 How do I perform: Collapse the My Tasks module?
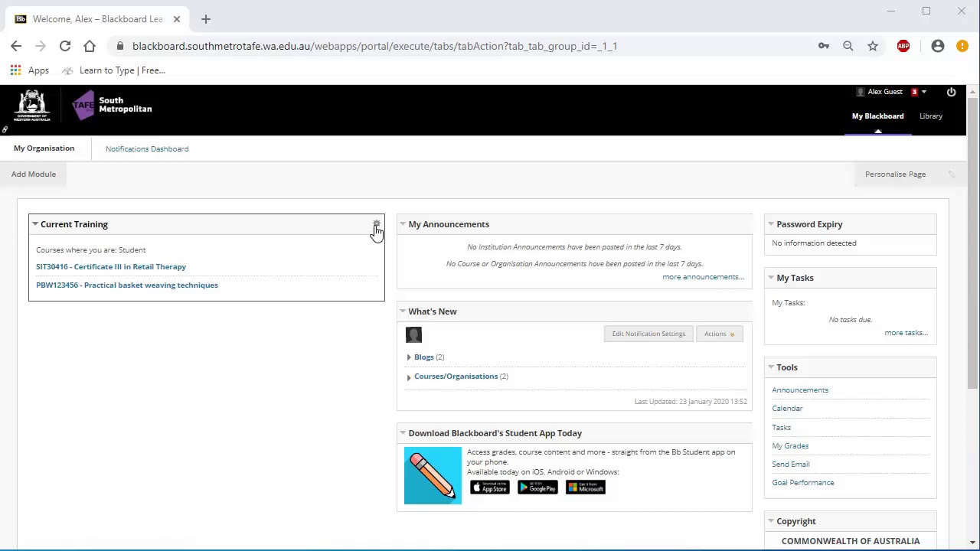(771, 278)
